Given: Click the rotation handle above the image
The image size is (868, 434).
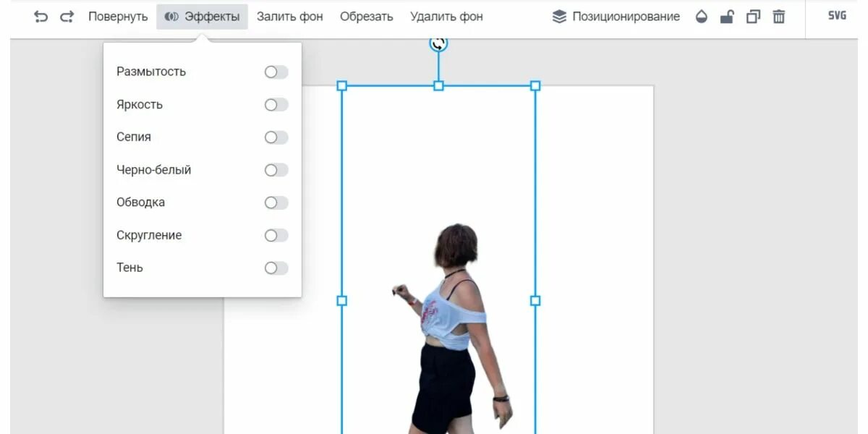Looking at the screenshot, I should [x=438, y=44].
